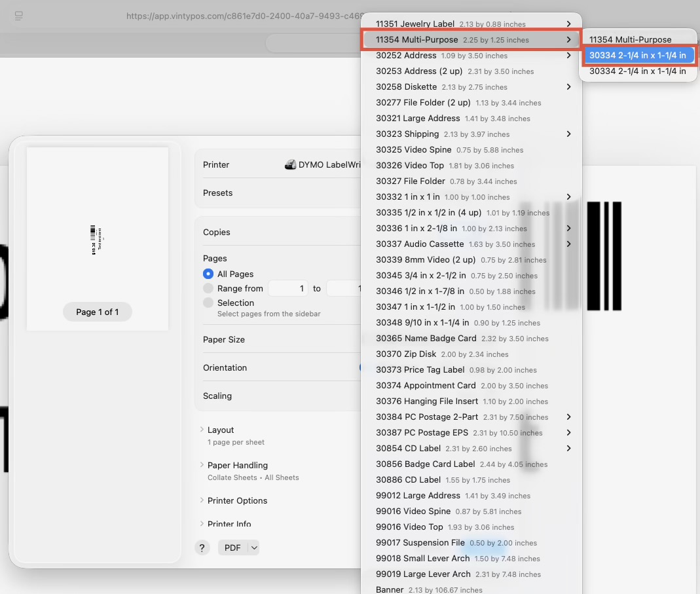
Task: Select the Range from radio button
Action: click(x=208, y=289)
